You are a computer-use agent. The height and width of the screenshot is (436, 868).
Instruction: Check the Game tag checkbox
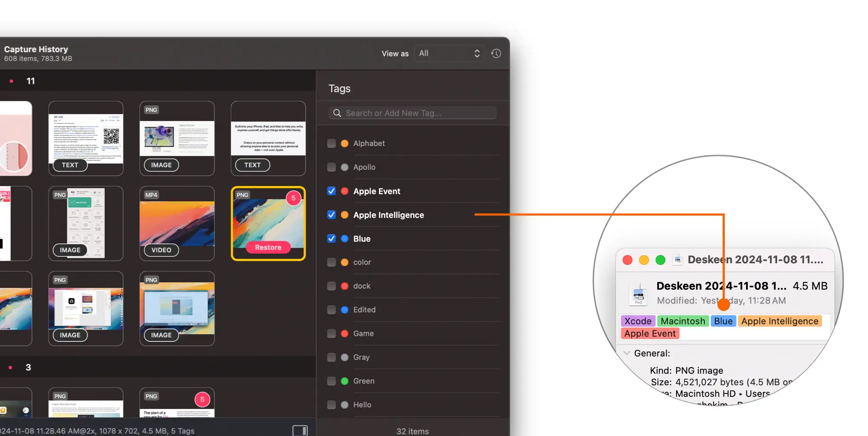point(332,334)
